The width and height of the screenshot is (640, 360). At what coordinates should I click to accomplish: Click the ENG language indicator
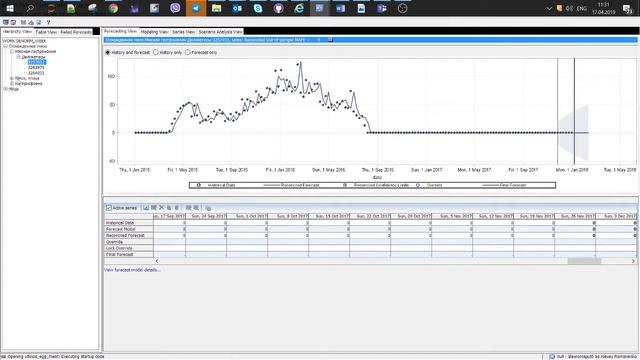[582, 9]
